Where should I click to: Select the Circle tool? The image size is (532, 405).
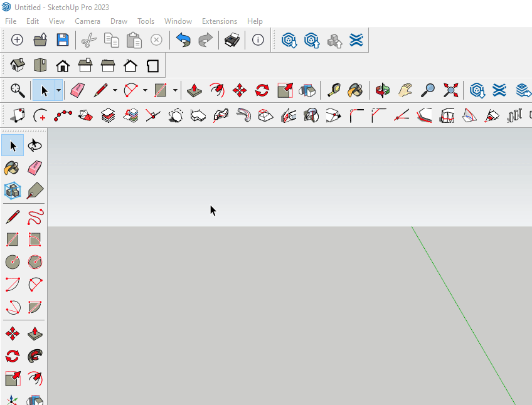tap(13, 262)
